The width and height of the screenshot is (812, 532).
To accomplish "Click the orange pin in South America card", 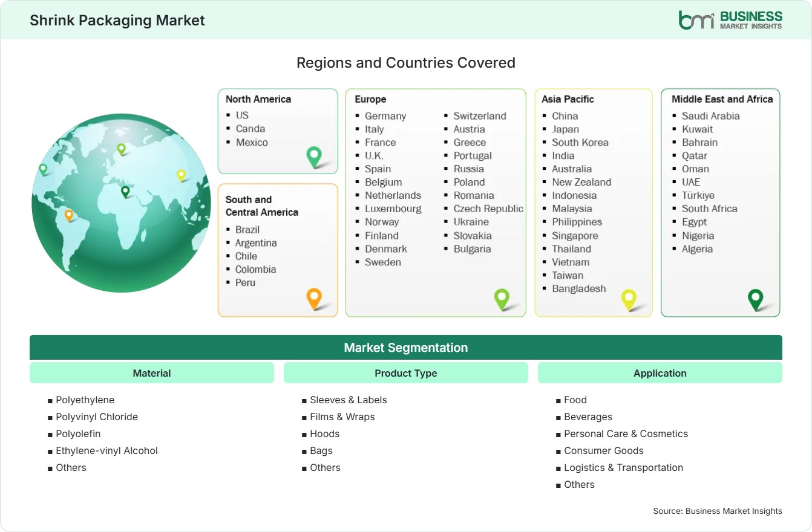I will [314, 299].
